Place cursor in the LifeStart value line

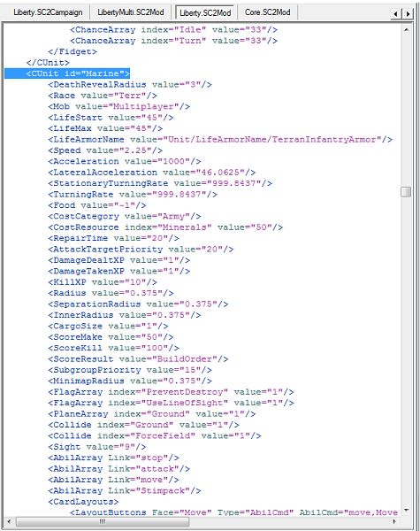coord(111,118)
